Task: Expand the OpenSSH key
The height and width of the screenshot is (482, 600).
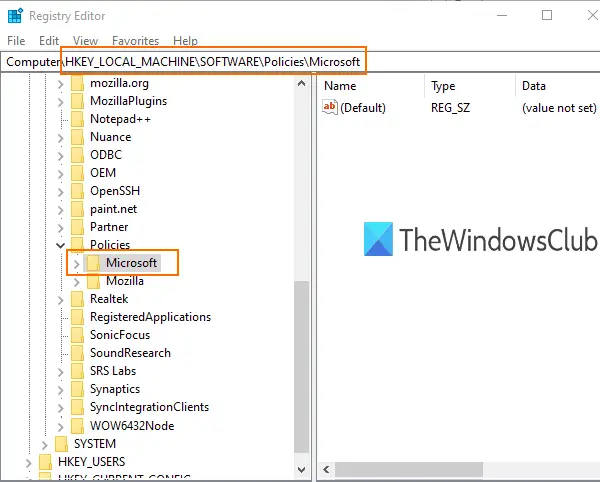Action: pyautogui.click(x=60, y=192)
